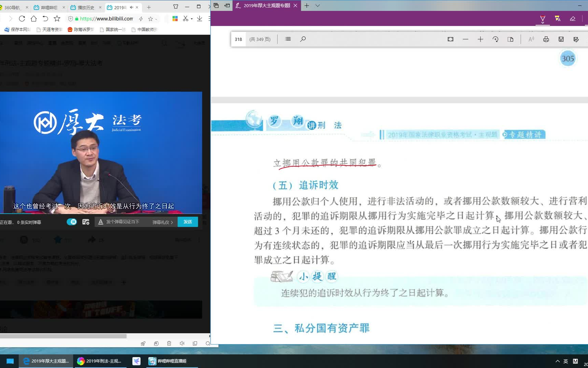Viewport: 588px width, 368px height.
Task: Click the 360 browser accelerator rocket icon
Action: coord(143,343)
